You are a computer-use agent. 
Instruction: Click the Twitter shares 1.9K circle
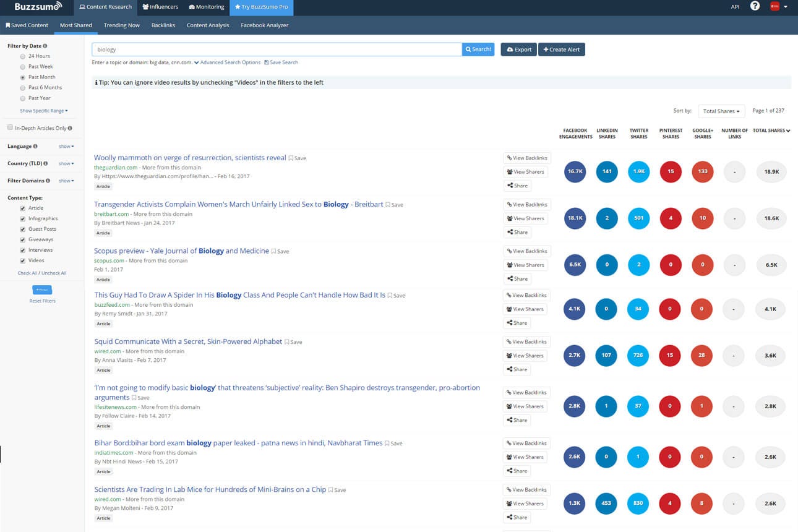[638, 171]
